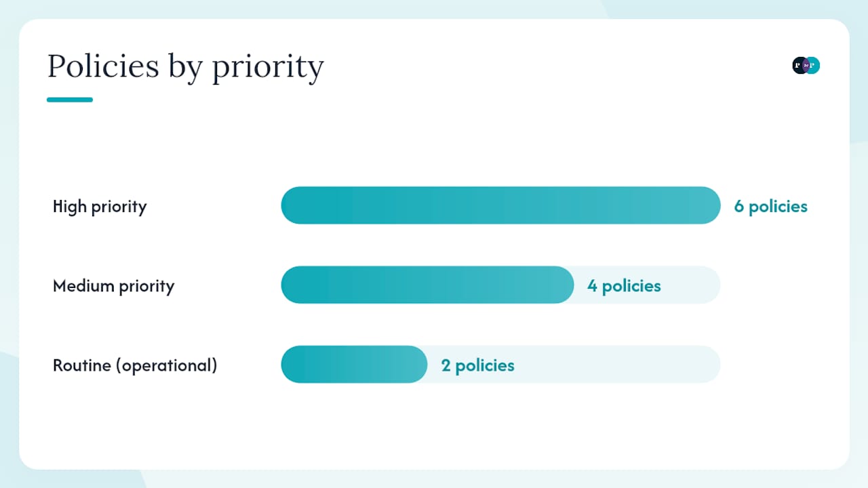Click the Medium priority filled teal bar
The height and width of the screenshot is (488, 868).
(x=427, y=285)
